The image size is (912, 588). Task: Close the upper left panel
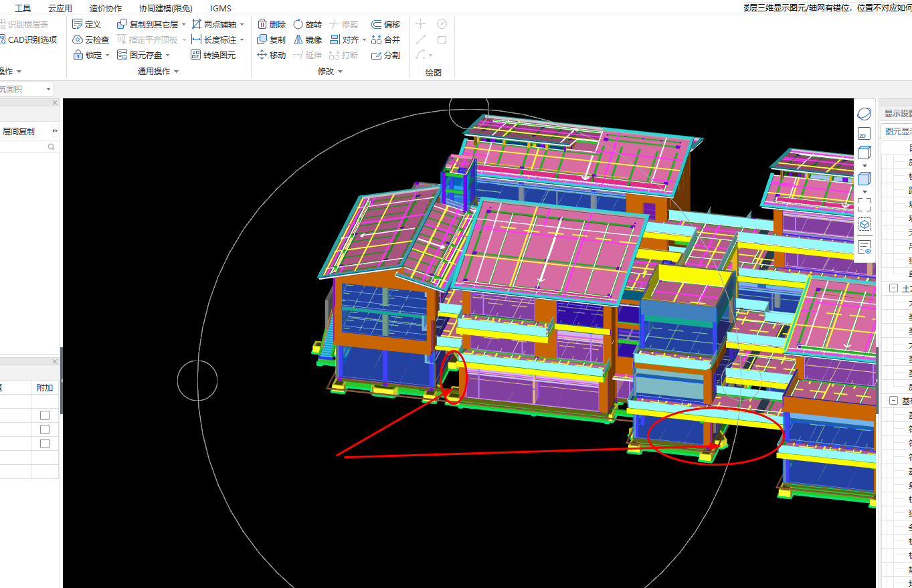click(x=55, y=103)
